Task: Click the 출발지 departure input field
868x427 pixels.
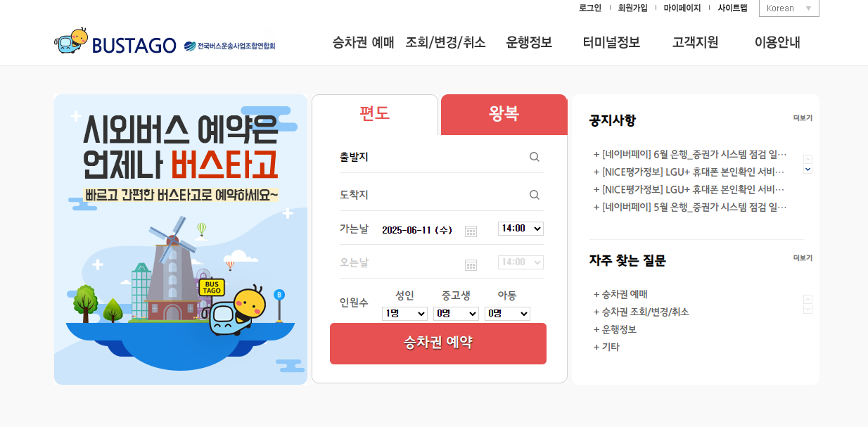Action: pos(441,157)
